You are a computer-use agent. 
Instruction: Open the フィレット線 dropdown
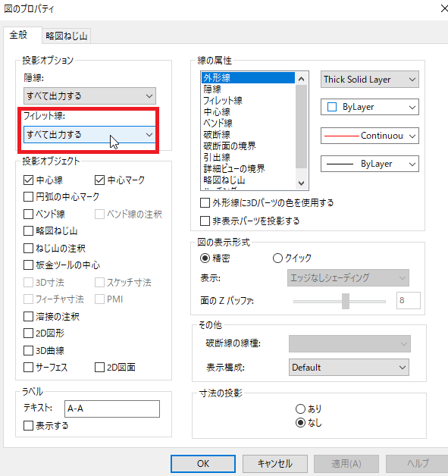click(89, 134)
